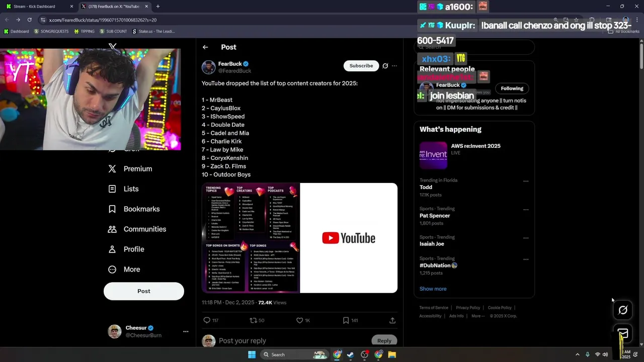The height and width of the screenshot is (362, 644).
Task: Switch to the Stream - Kick Dashboard tab
Action: (39, 7)
